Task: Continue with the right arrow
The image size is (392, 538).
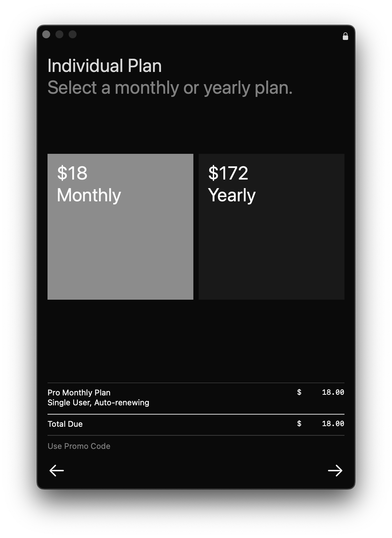Action: tap(335, 470)
